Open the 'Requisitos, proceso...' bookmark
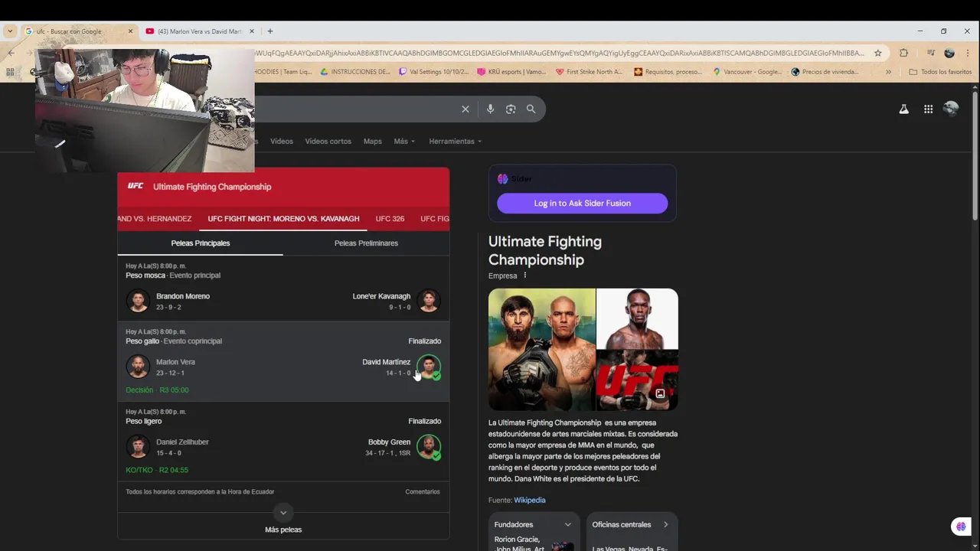 (668, 72)
